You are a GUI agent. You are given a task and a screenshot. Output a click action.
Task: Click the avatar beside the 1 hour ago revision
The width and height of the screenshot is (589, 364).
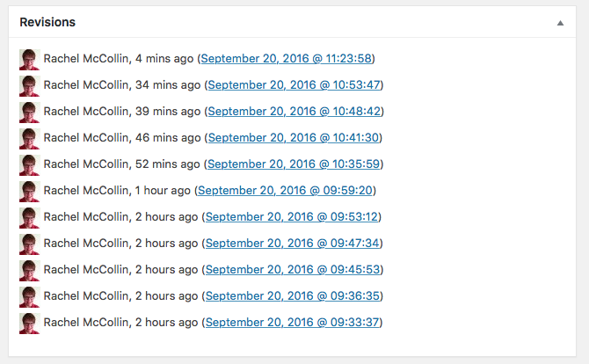click(29, 191)
